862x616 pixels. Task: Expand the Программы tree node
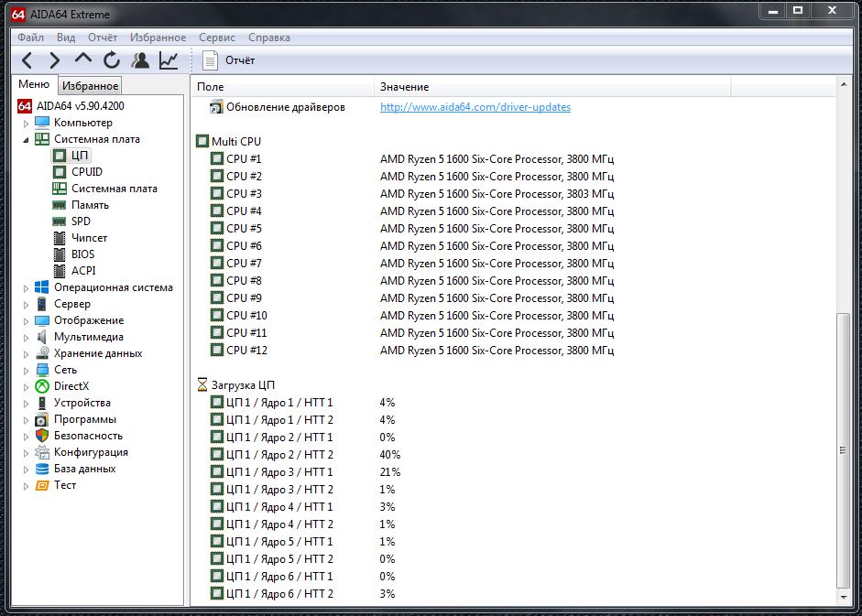(26, 420)
